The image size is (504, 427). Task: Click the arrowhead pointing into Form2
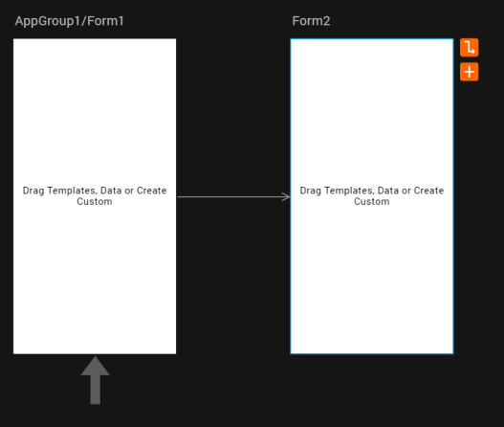pos(286,196)
